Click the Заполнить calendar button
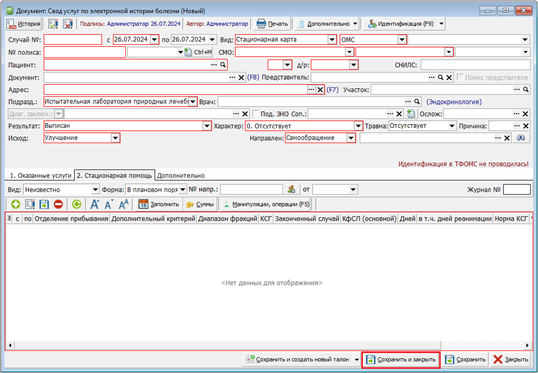 pos(158,205)
